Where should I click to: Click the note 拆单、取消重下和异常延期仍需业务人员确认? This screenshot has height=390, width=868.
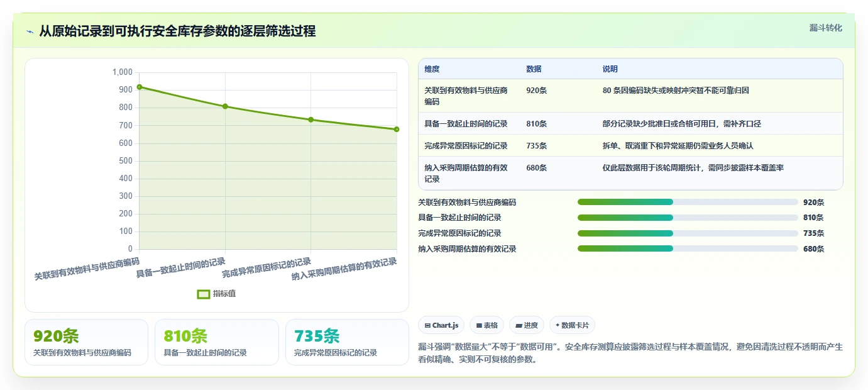[678, 146]
